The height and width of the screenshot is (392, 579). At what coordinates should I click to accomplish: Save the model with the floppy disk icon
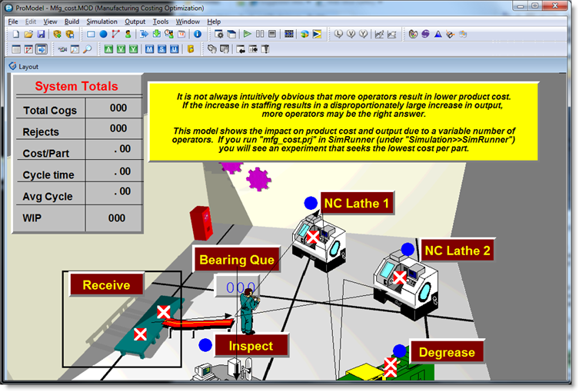click(40, 35)
